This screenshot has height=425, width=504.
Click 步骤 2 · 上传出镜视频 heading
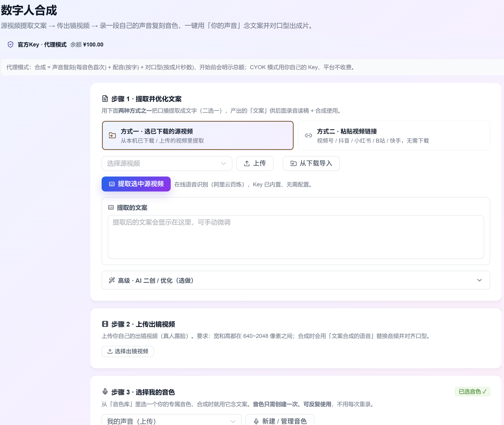point(143,324)
